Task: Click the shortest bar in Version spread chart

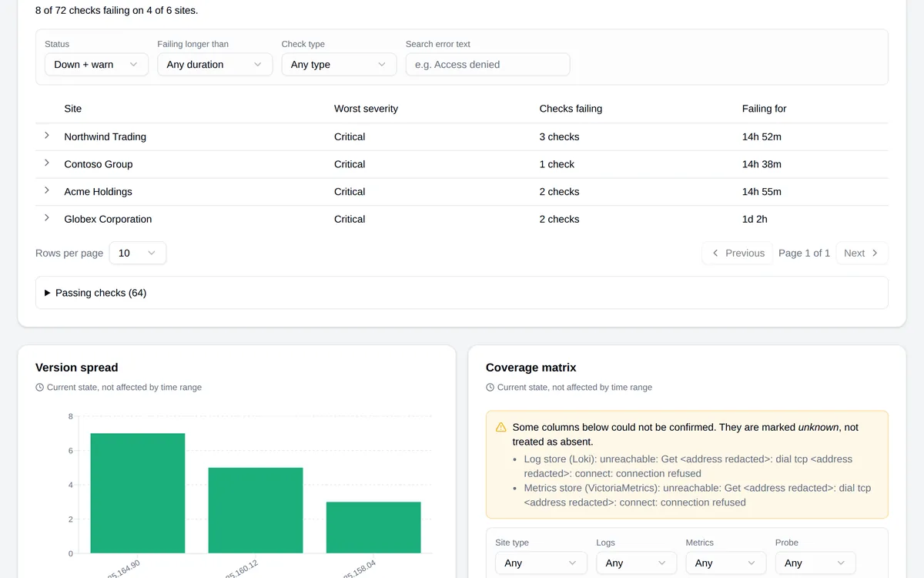Action: 373,527
